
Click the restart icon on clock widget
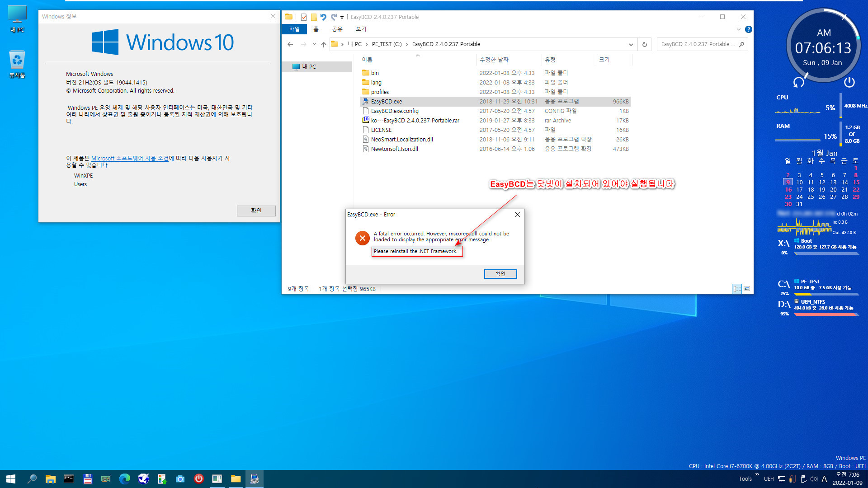(x=799, y=82)
